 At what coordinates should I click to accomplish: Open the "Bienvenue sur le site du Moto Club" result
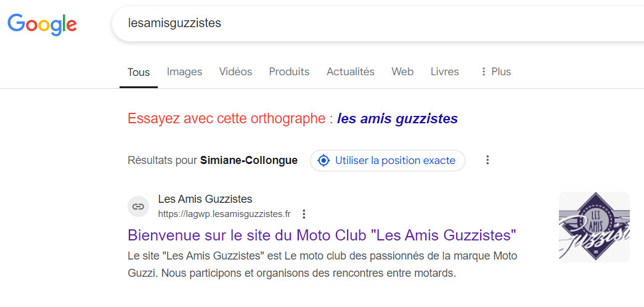pos(322,235)
